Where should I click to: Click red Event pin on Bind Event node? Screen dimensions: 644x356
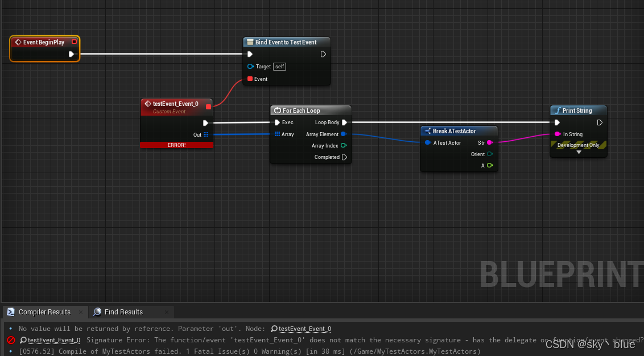(250, 79)
